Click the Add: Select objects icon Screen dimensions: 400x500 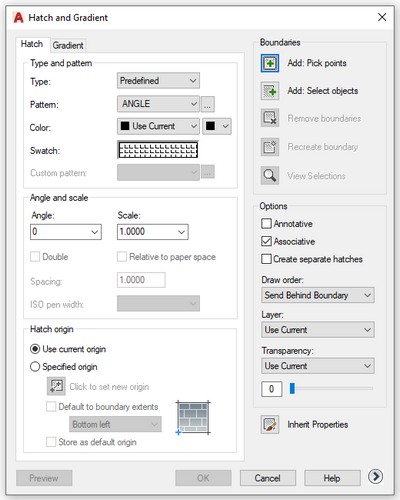(270, 91)
